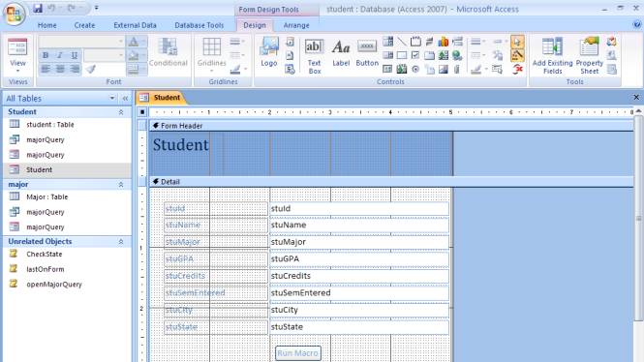Click the stuGPA text box
The image size is (644, 362).
point(359,259)
